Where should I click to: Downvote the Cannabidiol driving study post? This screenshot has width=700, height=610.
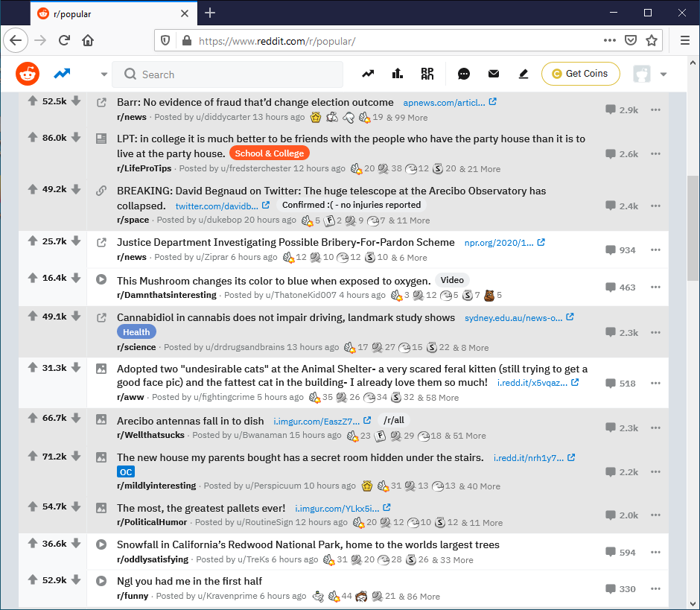77,316
